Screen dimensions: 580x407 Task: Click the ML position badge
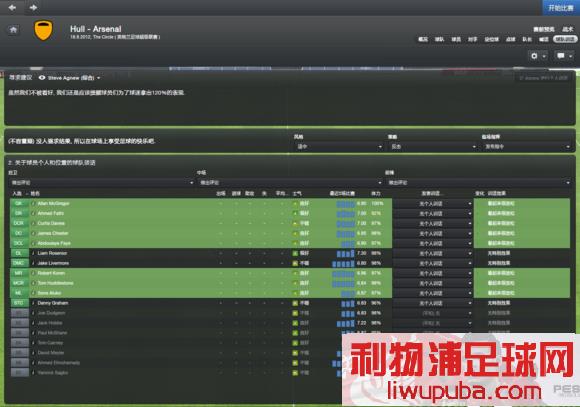19,293
